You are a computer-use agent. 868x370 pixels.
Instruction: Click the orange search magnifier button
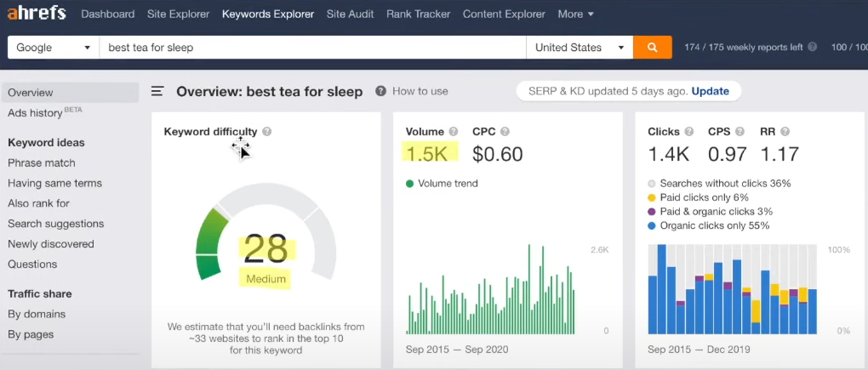tap(653, 48)
